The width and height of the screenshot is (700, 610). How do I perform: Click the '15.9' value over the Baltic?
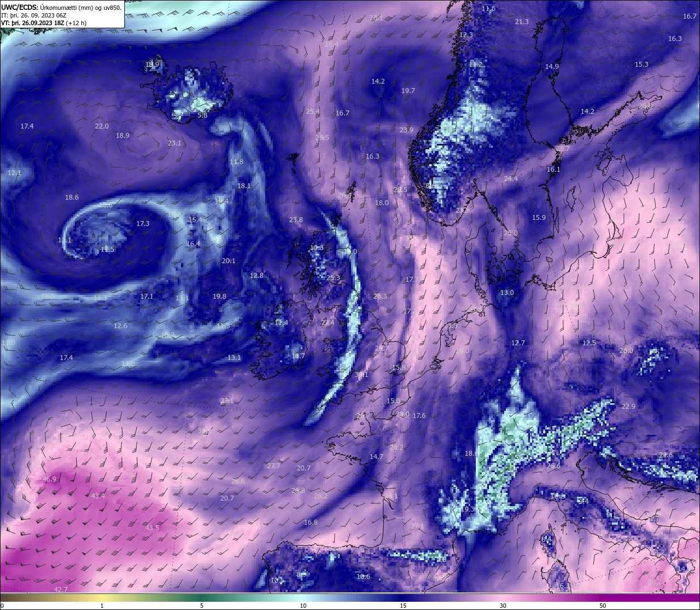coord(539,218)
